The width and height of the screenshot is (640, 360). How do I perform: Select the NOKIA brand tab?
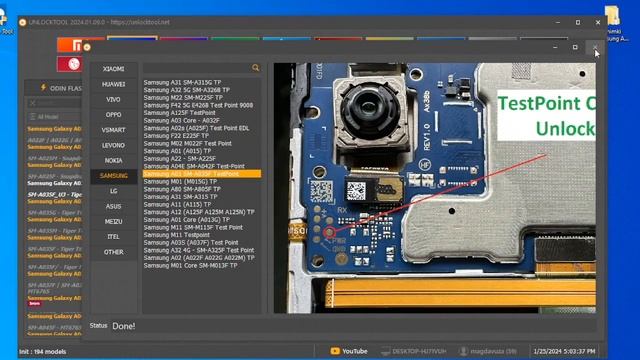click(113, 160)
